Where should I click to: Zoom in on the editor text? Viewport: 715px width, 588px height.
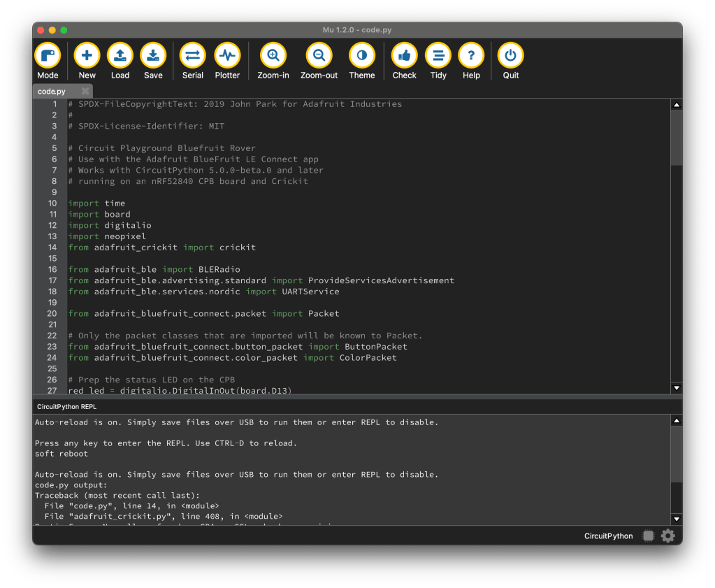pos(273,56)
